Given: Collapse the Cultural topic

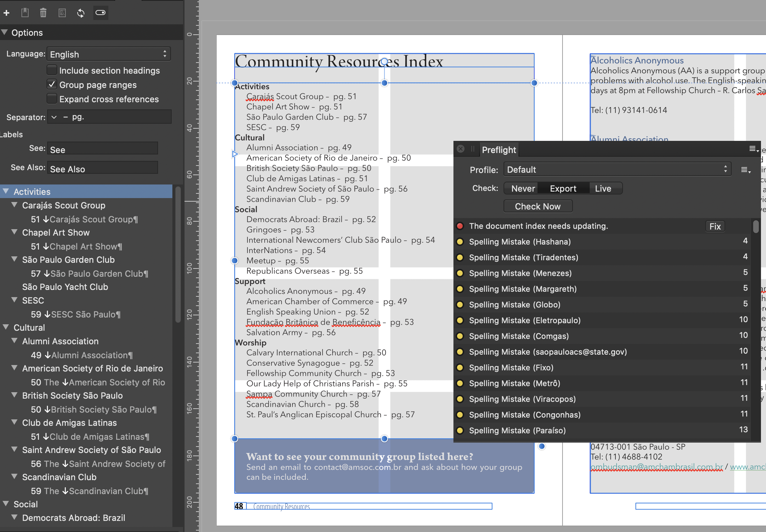Looking at the screenshot, I should pos(6,327).
